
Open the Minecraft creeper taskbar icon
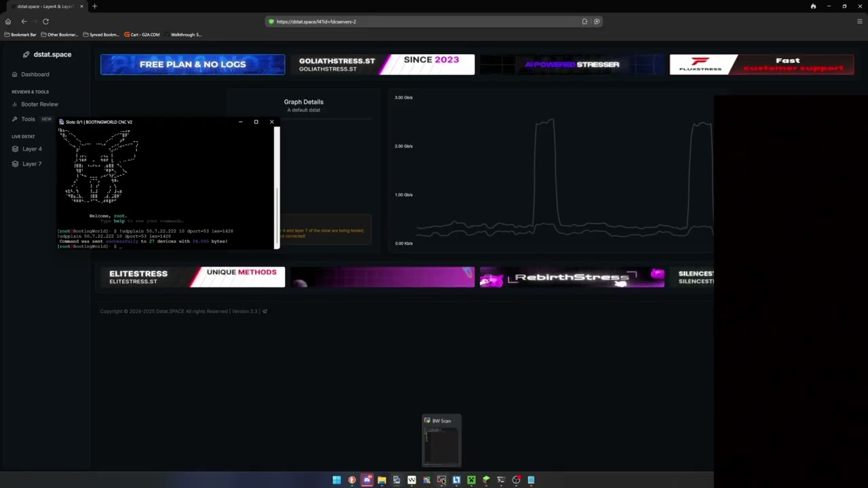(x=471, y=480)
